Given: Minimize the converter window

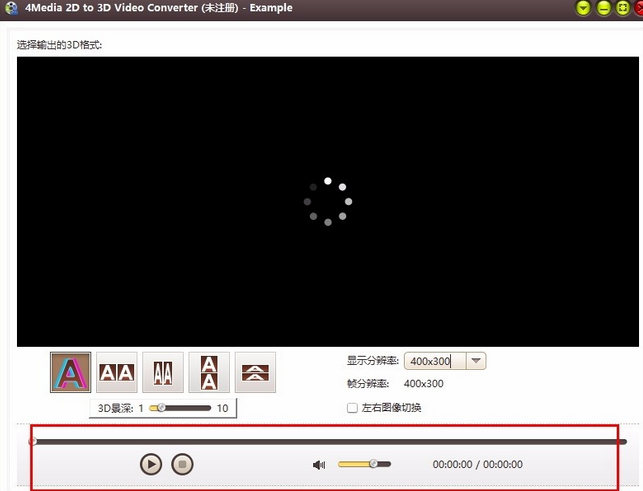Looking at the screenshot, I should pos(603,8).
